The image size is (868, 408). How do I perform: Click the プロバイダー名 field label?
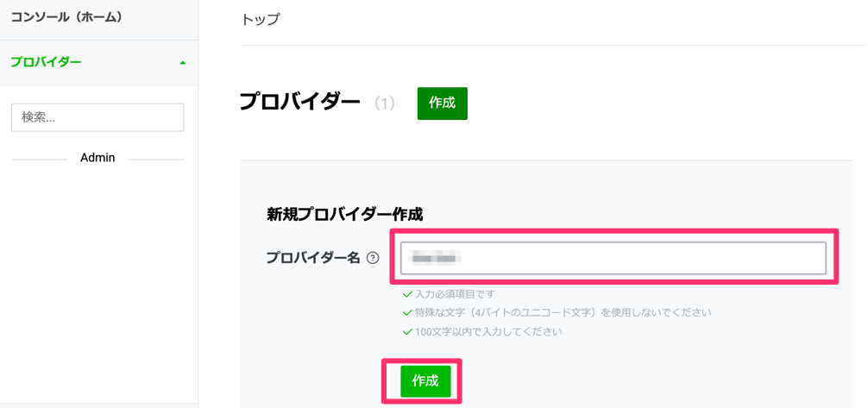(313, 258)
